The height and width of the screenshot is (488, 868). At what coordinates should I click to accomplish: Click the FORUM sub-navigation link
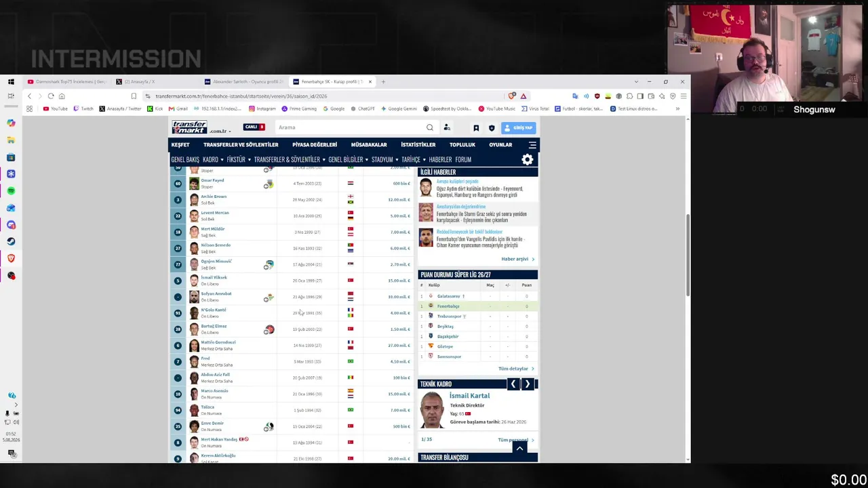point(463,160)
